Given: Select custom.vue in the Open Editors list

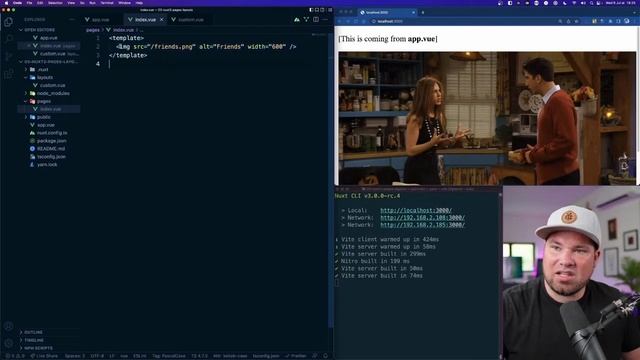Looking at the screenshot, I should click(x=49, y=54).
